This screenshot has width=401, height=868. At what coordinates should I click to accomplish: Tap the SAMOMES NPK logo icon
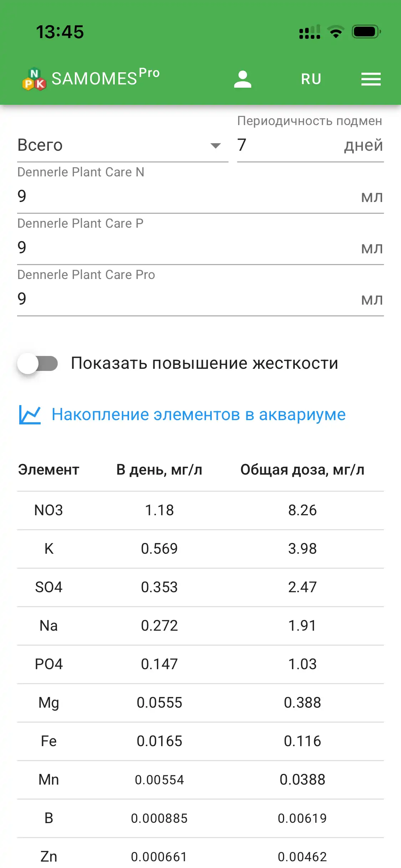pos(34,79)
